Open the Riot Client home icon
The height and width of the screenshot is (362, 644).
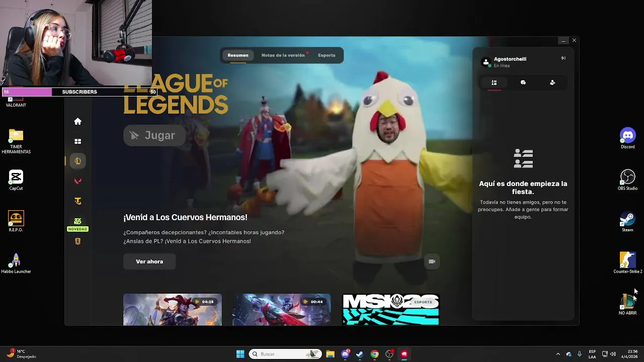(77, 121)
